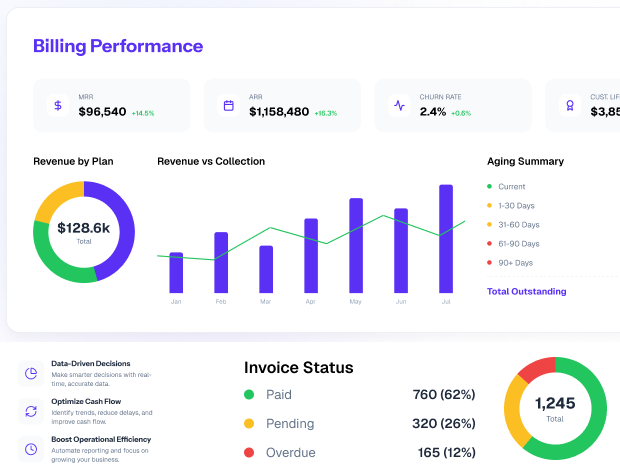Viewport: 620px width, 470px height.
Task: Click the +14.5% MRR change indicator
Action: pos(143,113)
